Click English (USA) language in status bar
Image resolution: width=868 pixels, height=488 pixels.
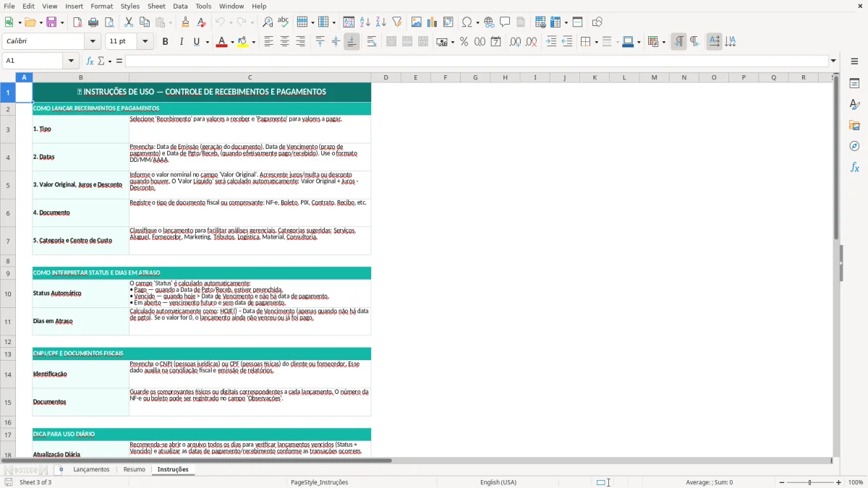[x=498, y=482]
